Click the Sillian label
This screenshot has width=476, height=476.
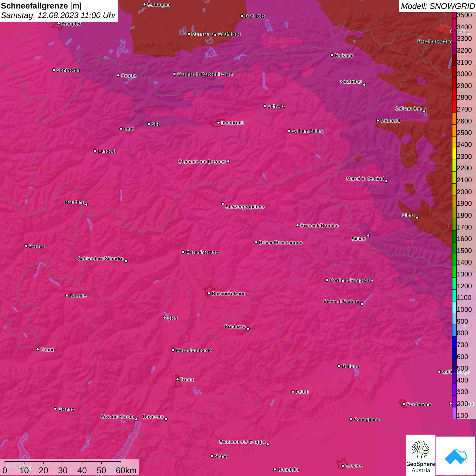(x=358, y=239)
